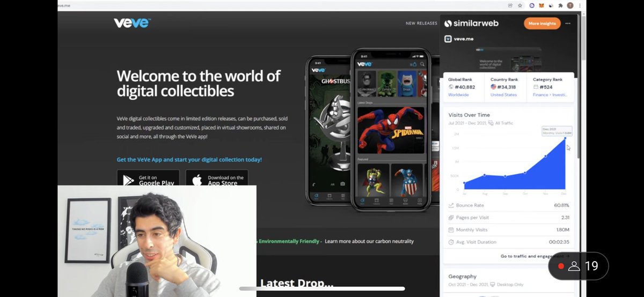The image size is (644, 297).
Task: Select the Oct data point on visits chart
Action: [x=525, y=173]
